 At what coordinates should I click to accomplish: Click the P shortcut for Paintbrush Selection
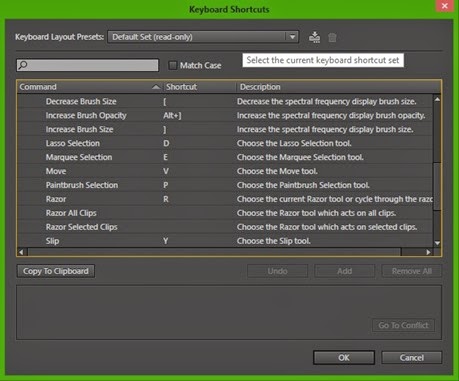click(x=165, y=185)
